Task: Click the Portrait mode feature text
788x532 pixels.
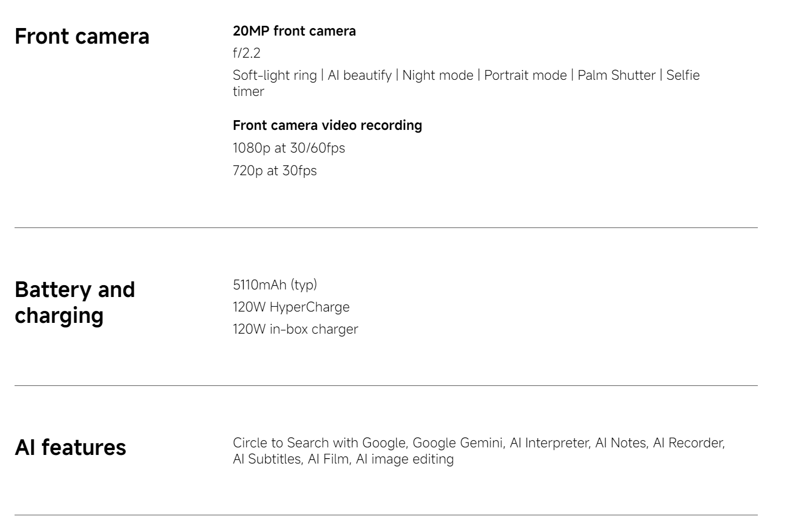Action: point(525,75)
